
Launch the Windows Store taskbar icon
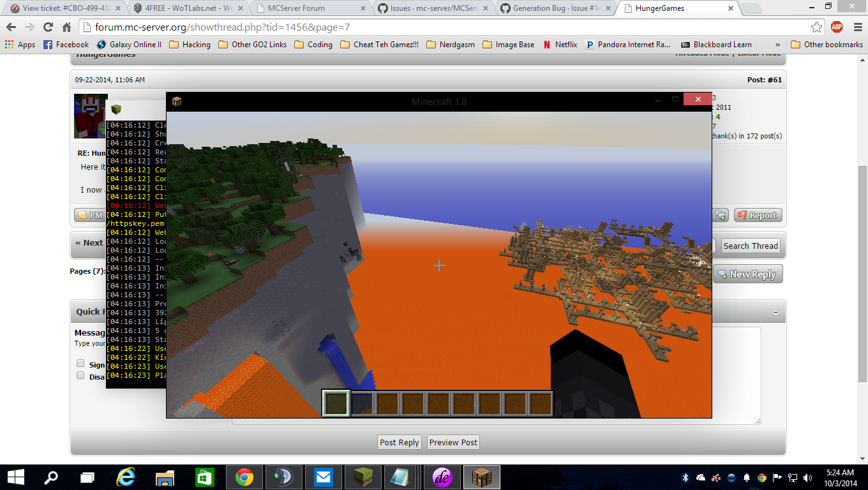(203, 477)
